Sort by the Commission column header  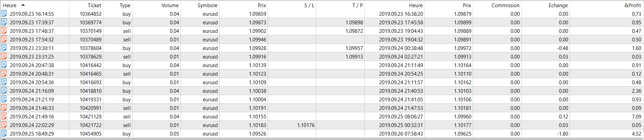coord(505,5)
